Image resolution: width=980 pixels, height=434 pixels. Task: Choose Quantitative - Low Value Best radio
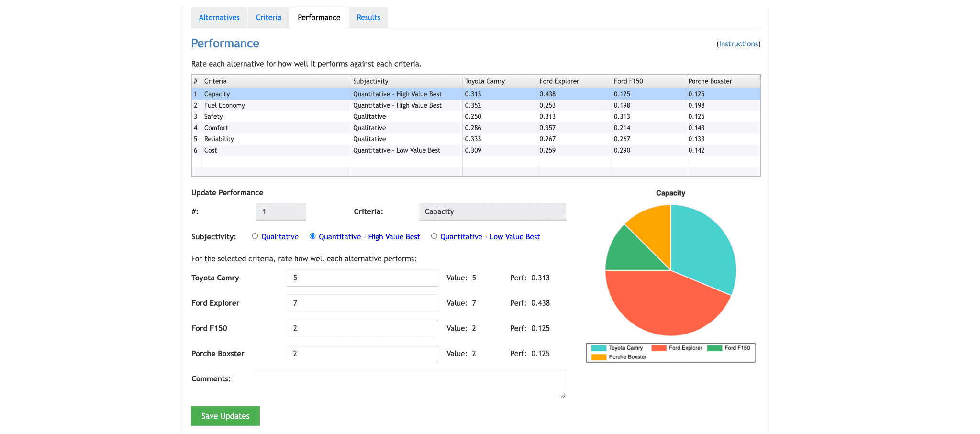pyautogui.click(x=434, y=236)
